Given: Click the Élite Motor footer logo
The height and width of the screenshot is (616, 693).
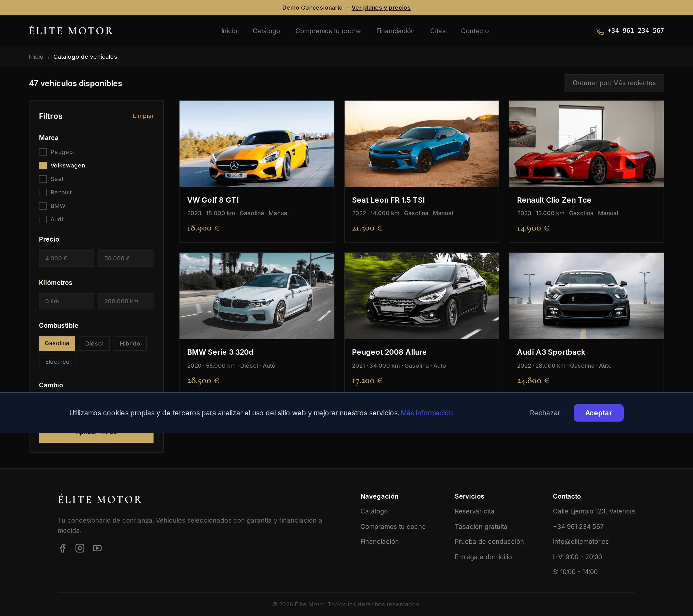Looking at the screenshot, I should [100, 499].
